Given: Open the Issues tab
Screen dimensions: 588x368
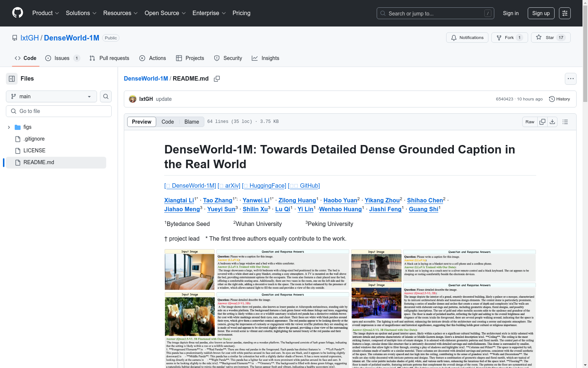Looking at the screenshot, I should [x=62, y=58].
